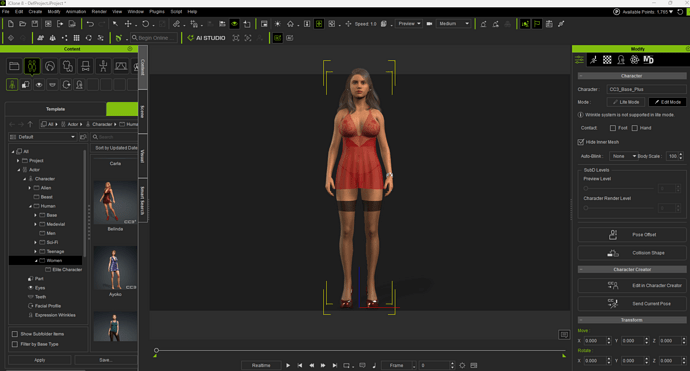Viewport: 690px width, 371px height.
Task: Click the New Project icon
Action: pyautogui.click(x=11, y=24)
